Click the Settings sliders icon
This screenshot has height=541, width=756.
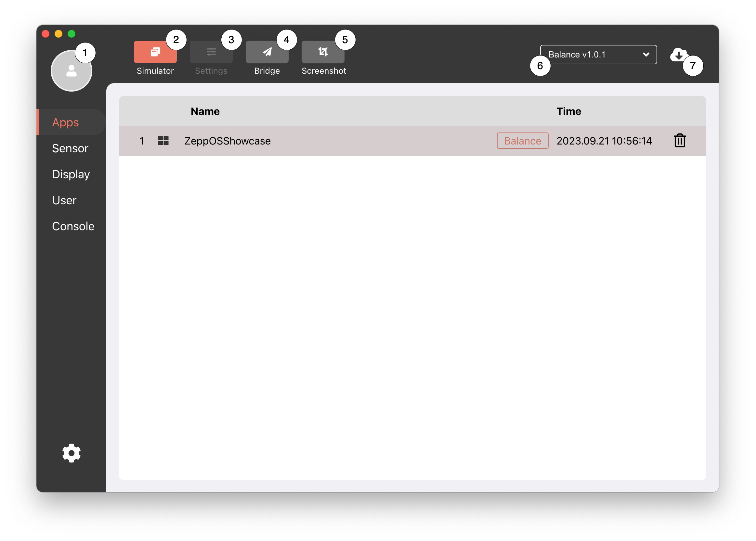(211, 52)
